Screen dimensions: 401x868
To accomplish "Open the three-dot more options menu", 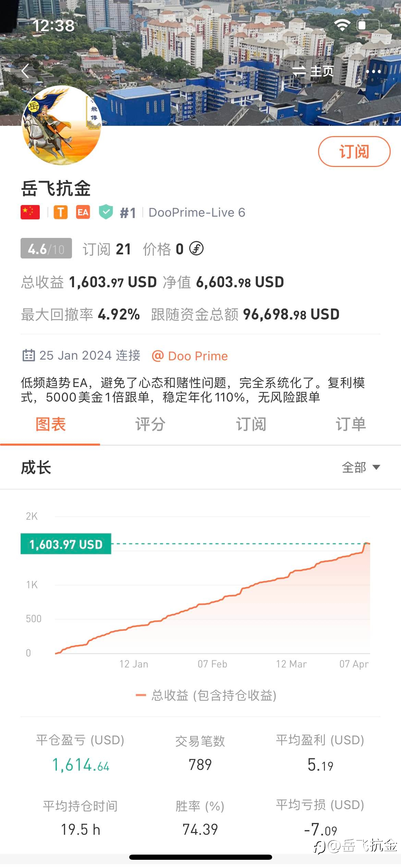I will click(x=373, y=71).
